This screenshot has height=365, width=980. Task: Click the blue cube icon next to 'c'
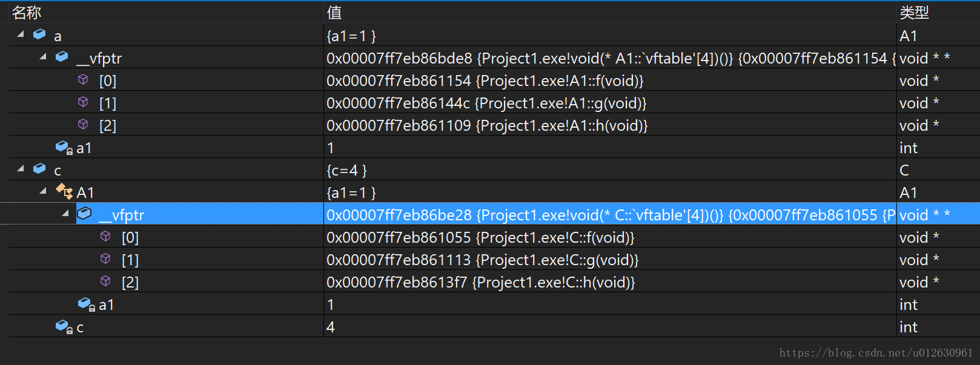tap(39, 169)
